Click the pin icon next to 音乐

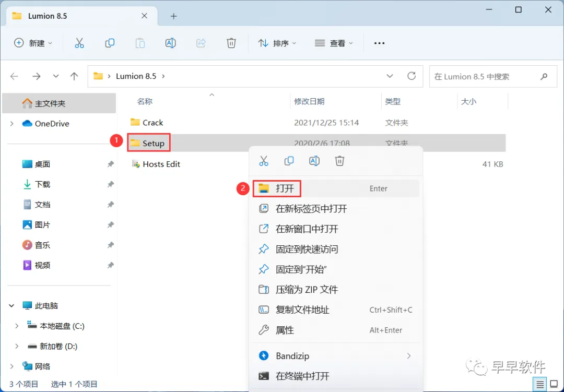[110, 245]
